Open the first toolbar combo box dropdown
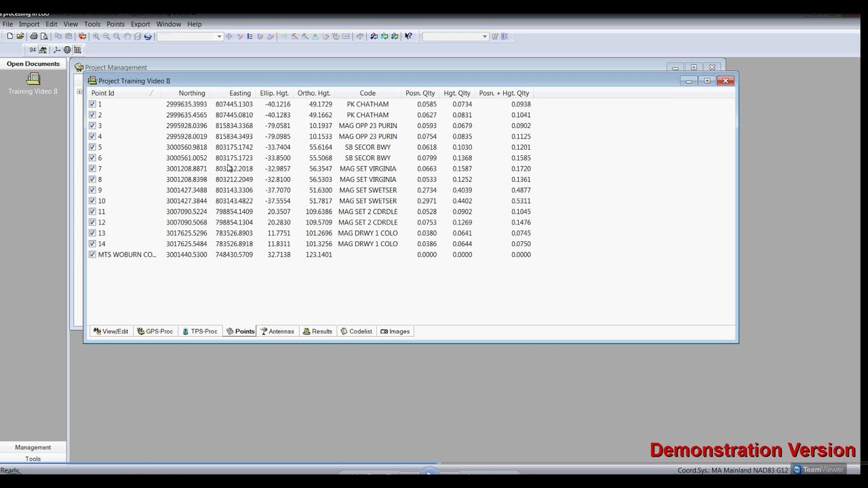Viewport: 868px width, 488px height. (x=219, y=37)
